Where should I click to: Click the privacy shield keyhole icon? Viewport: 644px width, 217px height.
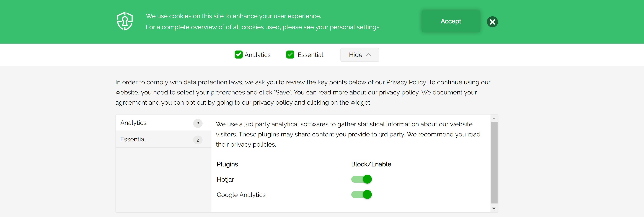[125, 21]
